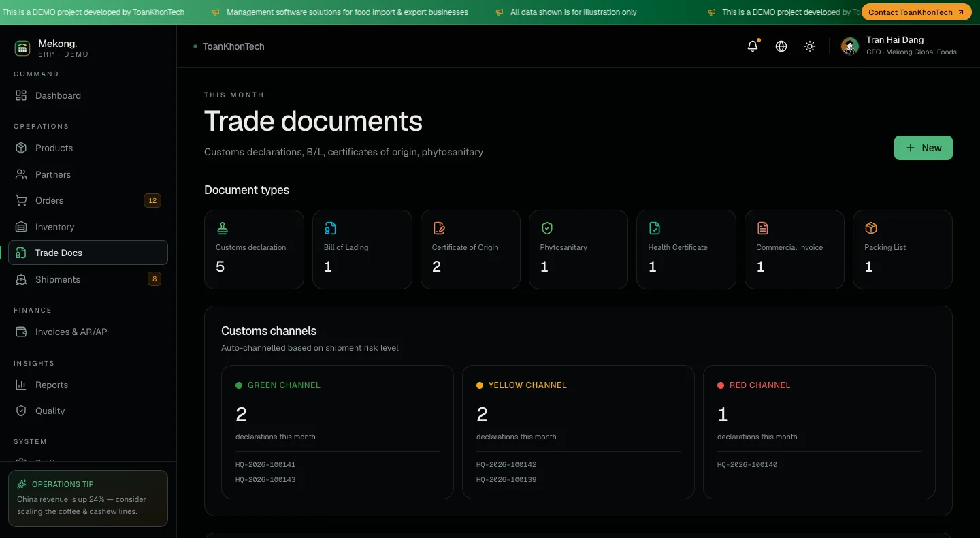Click the Orders cart icon in sidebar
Screen dimensions: 980x538
pyautogui.click(x=21, y=200)
